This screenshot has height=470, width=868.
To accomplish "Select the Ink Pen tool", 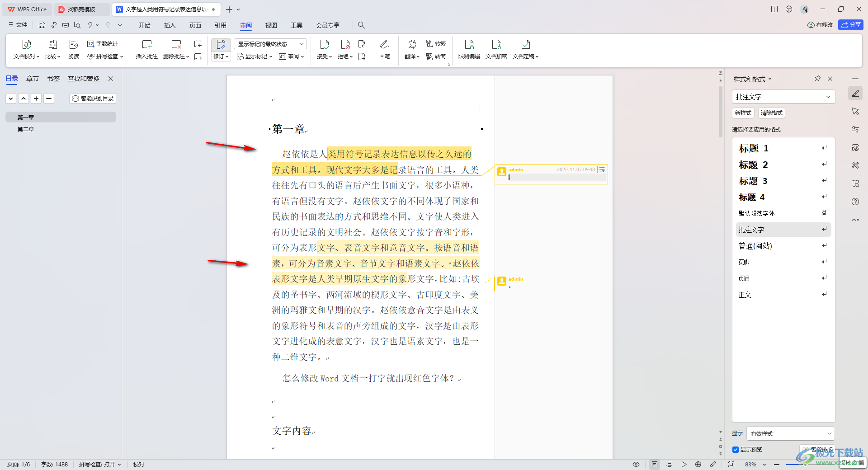I will pos(385,49).
